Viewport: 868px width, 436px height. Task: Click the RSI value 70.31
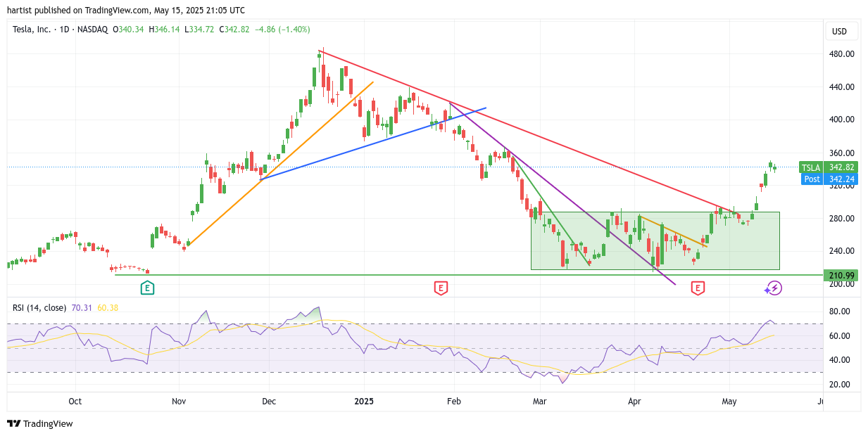82,307
